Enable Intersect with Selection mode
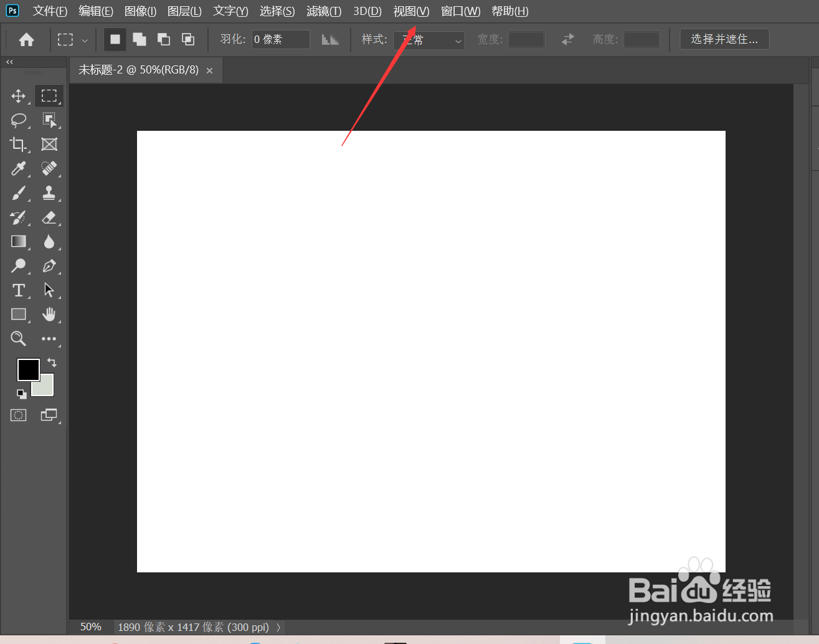Image resolution: width=819 pixels, height=644 pixels. (188, 40)
